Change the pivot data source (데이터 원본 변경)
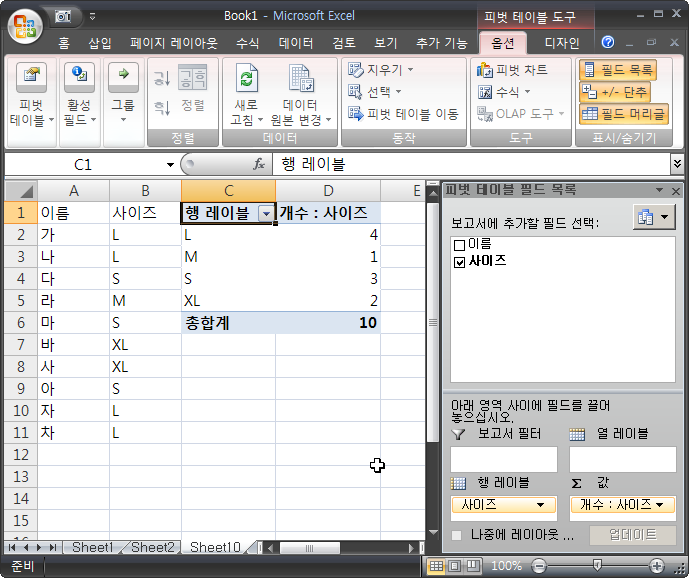 [x=301, y=95]
